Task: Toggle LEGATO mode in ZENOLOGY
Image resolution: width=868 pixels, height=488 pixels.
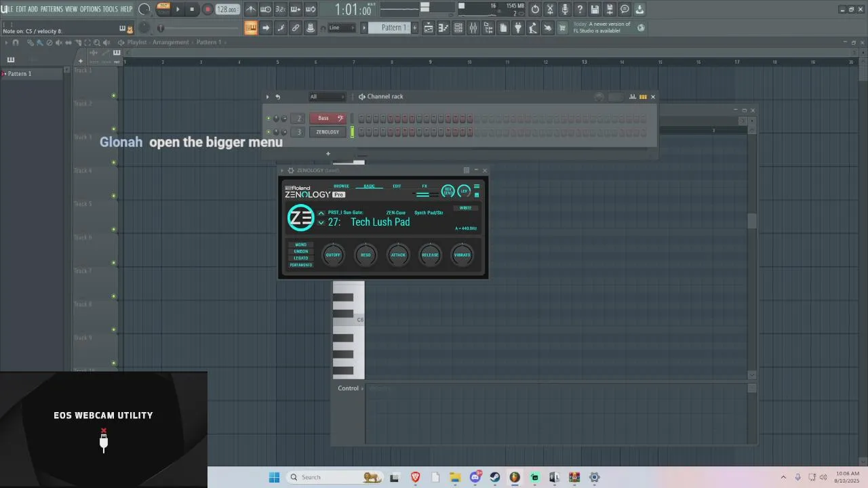Action: (301, 258)
